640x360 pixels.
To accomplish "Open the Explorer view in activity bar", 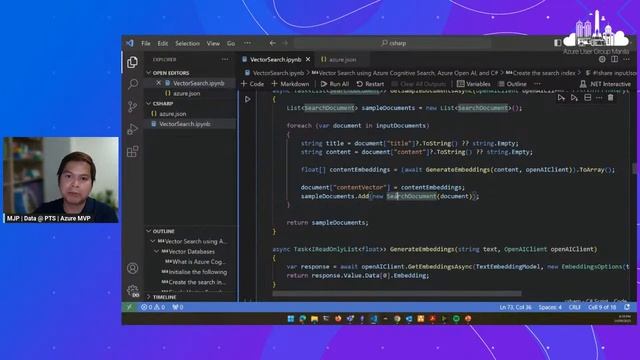I will click(x=132, y=62).
